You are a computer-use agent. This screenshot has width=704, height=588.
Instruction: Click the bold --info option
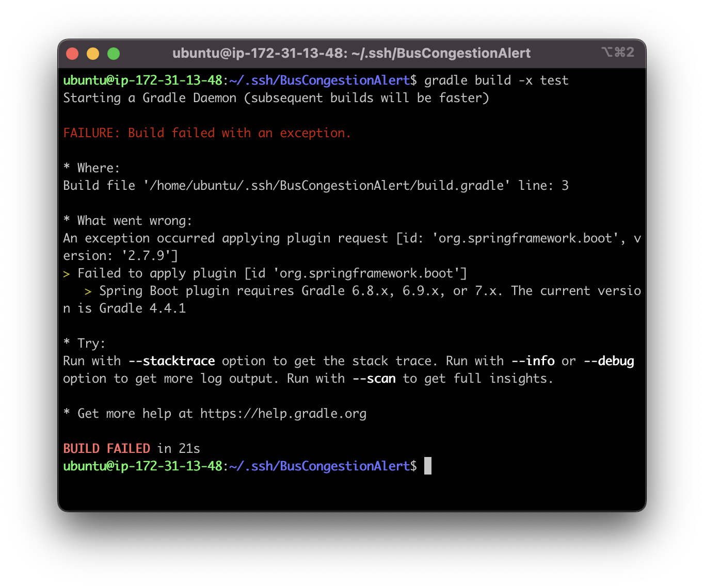point(533,361)
